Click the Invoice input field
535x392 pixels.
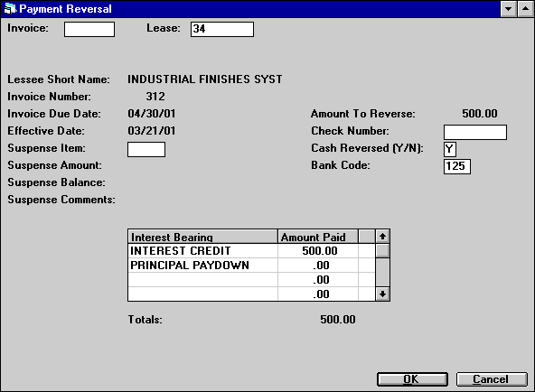89,29
